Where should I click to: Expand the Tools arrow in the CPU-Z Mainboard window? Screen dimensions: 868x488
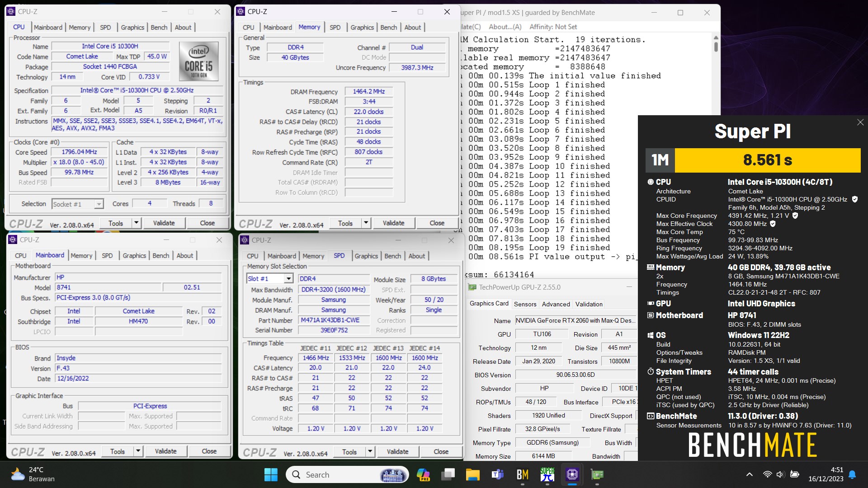pos(138,451)
